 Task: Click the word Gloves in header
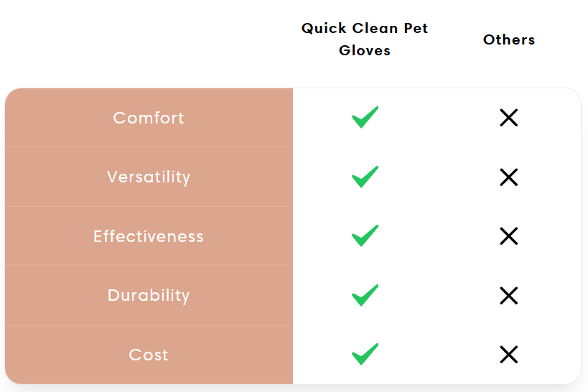pyautogui.click(x=365, y=50)
